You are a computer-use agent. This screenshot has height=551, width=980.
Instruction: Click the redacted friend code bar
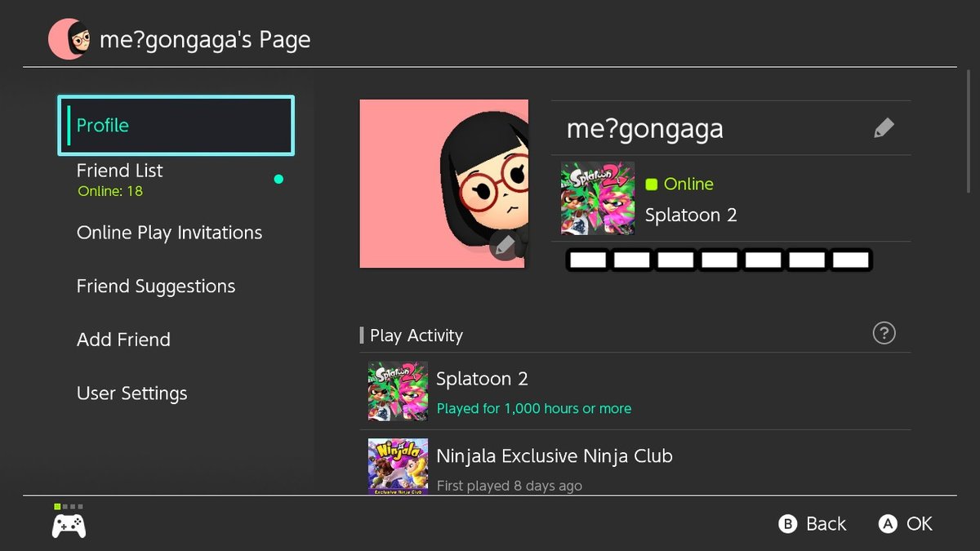point(719,260)
